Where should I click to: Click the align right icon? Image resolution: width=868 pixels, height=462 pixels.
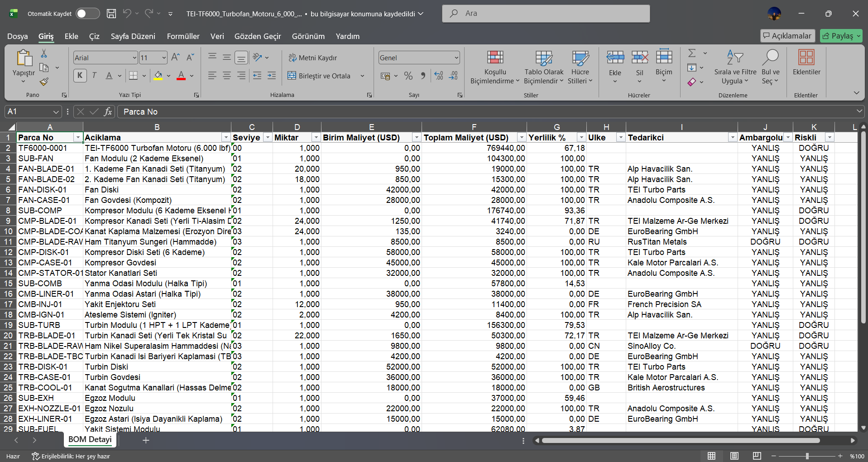(x=241, y=76)
